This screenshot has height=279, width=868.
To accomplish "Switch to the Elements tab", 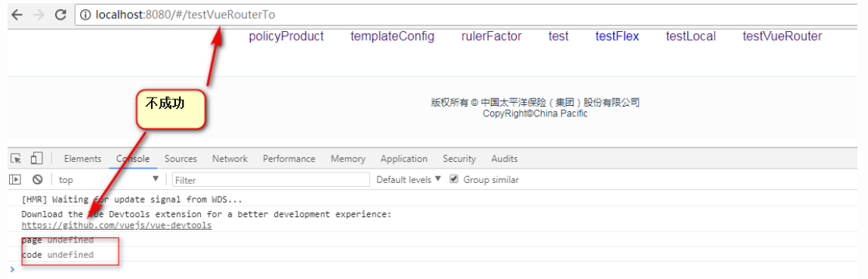I will pyautogui.click(x=82, y=159).
